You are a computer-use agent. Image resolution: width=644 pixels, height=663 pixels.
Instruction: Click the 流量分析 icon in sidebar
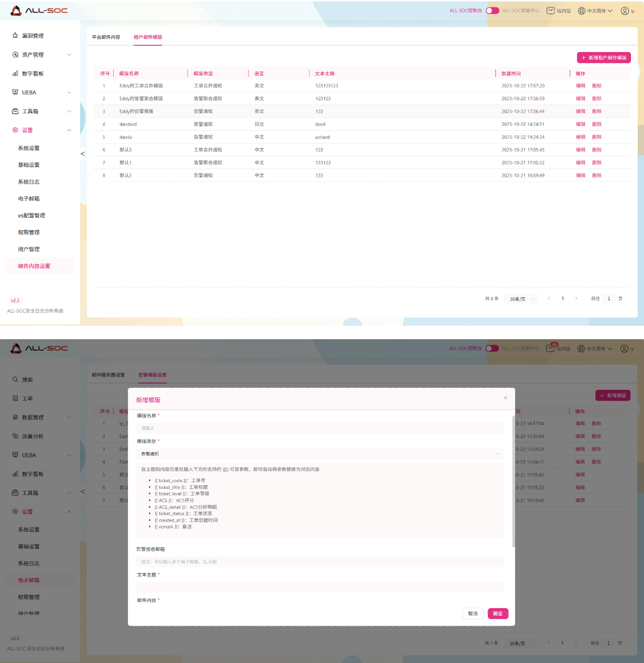coord(15,436)
